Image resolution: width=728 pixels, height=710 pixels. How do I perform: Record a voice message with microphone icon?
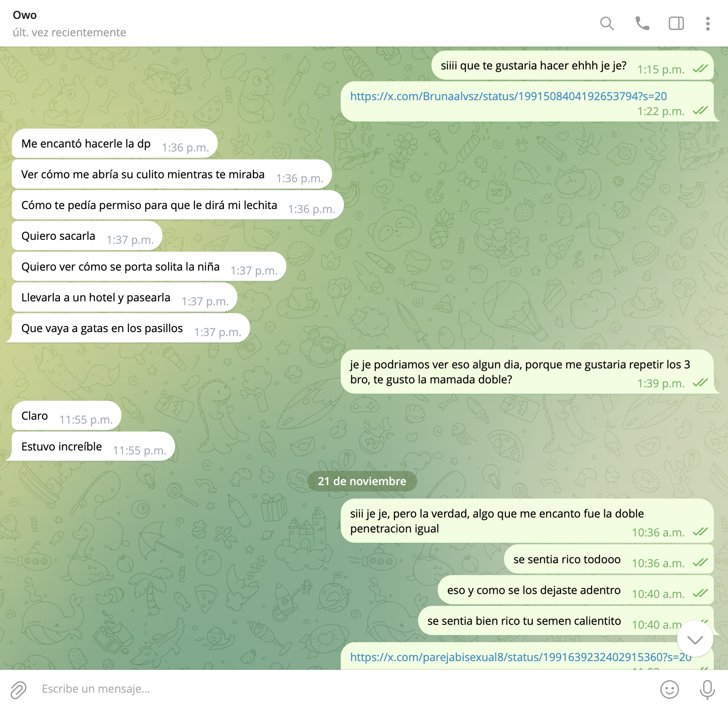707,689
